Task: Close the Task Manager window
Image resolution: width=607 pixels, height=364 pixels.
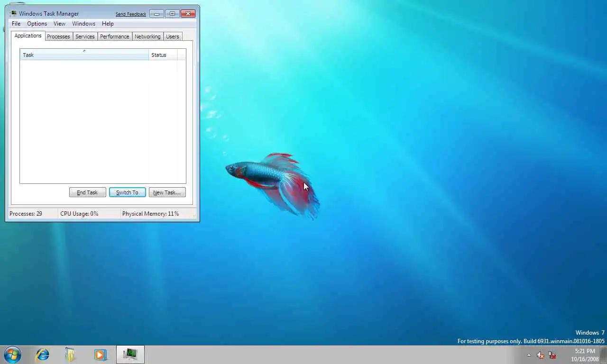Action: coord(188,14)
